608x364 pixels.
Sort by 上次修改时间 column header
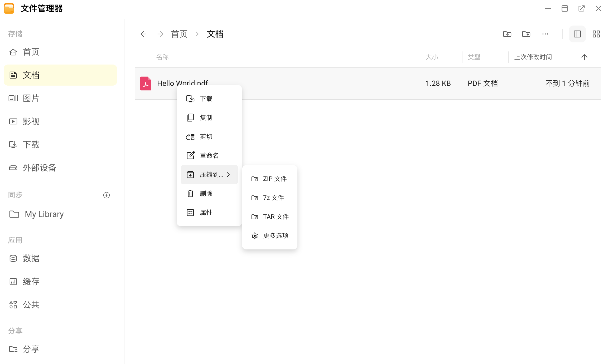click(x=533, y=57)
